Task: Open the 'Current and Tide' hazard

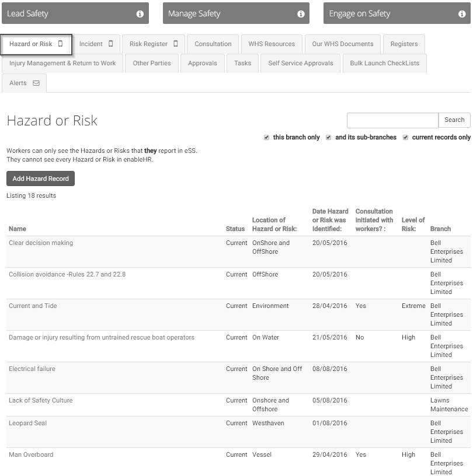Action: (x=33, y=306)
